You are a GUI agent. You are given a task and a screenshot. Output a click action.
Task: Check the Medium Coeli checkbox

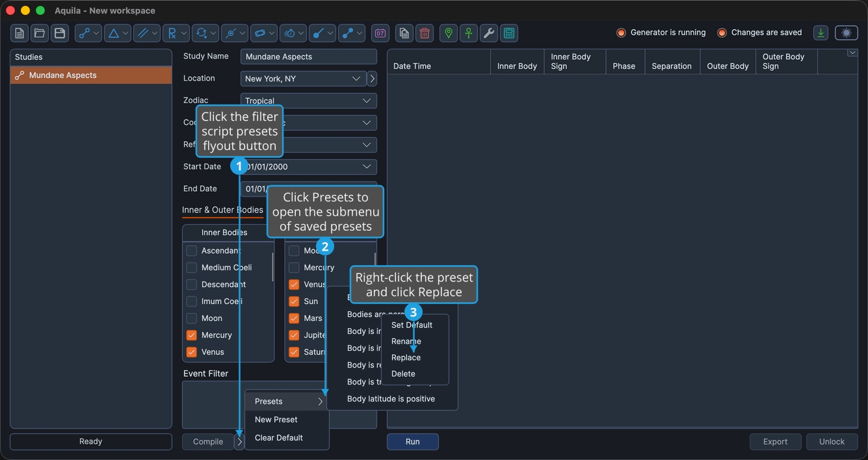tap(192, 268)
